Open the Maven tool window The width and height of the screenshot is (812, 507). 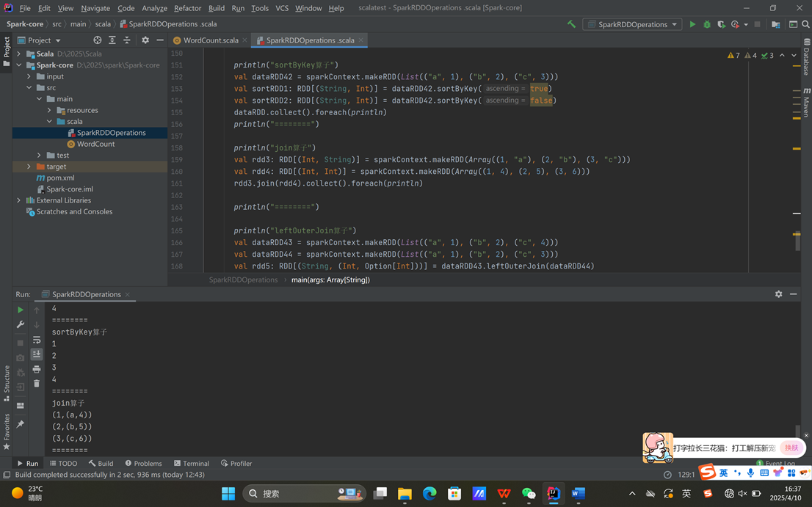[x=806, y=102]
